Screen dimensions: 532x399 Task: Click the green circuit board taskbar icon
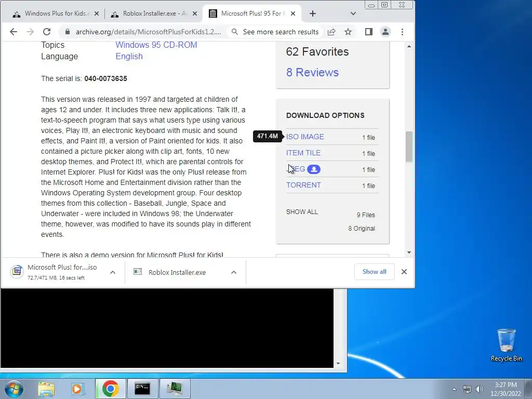pyautogui.click(x=175, y=389)
